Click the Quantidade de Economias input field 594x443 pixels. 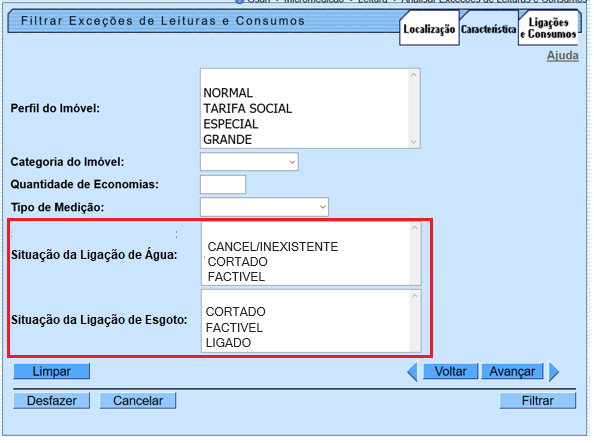point(223,185)
